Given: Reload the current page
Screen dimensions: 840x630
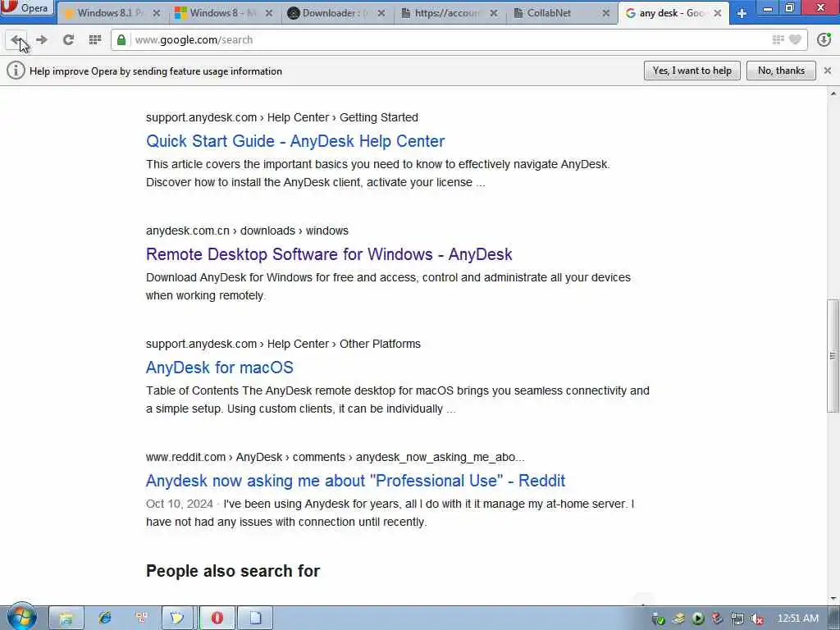Looking at the screenshot, I should (68, 39).
